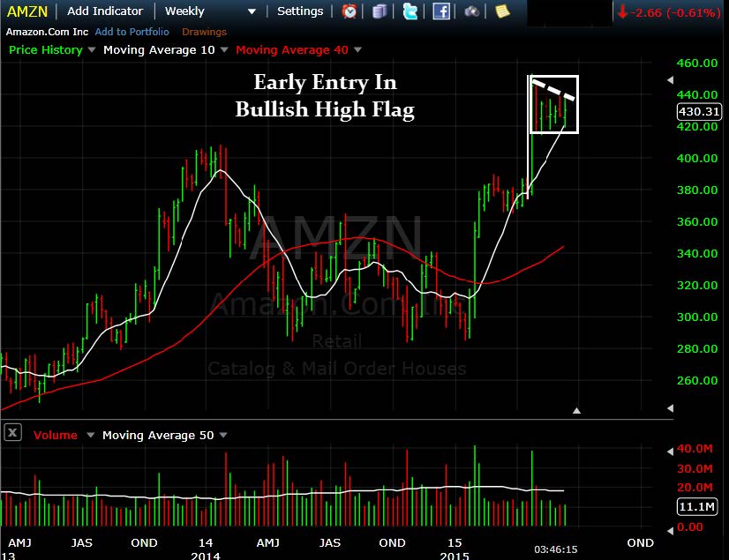The height and width of the screenshot is (560, 729).
Task: Click the 420.00 price axis label
Action: pyautogui.click(x=697, y=127)
